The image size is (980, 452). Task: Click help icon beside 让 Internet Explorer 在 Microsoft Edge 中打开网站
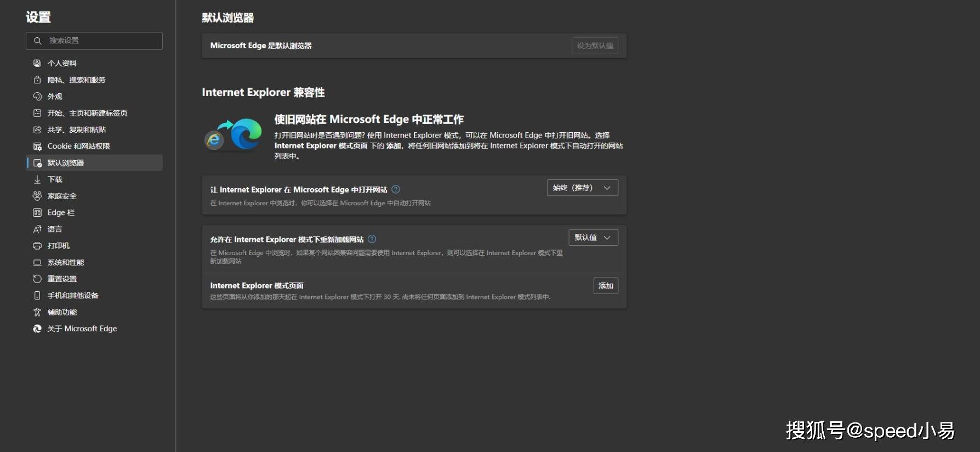[396, 189]
